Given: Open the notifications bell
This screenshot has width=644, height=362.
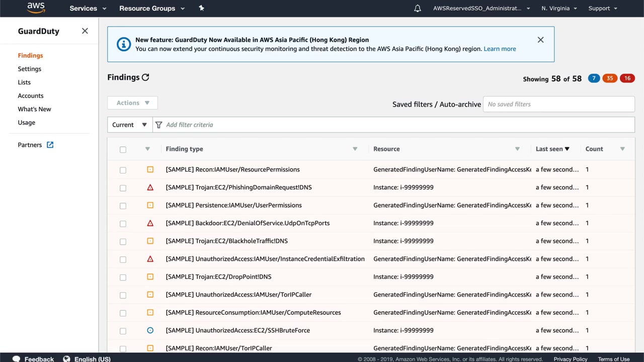Looking at the screenshot, I should tap(417, 9).
